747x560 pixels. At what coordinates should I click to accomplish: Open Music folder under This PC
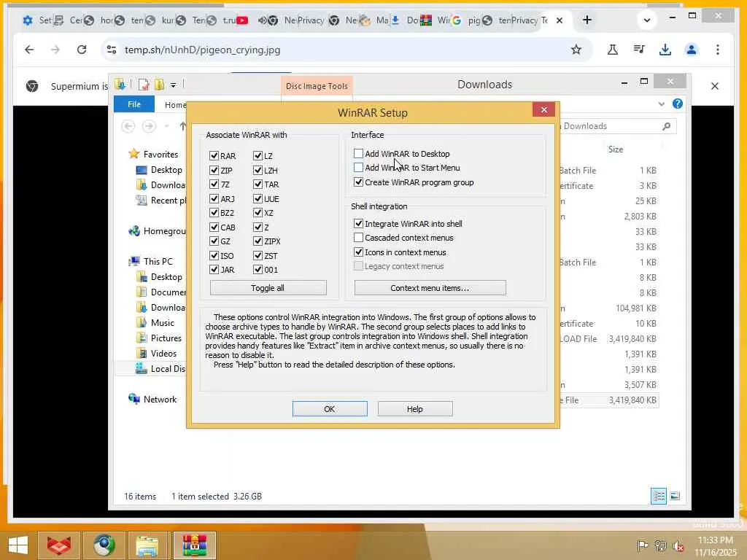pos(163,323)
